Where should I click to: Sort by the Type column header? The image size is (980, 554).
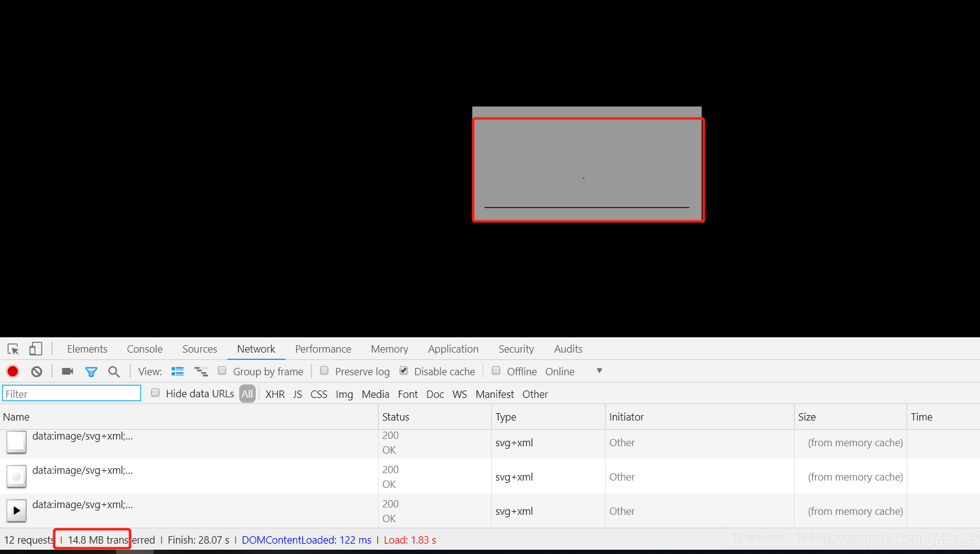[548, 417]
